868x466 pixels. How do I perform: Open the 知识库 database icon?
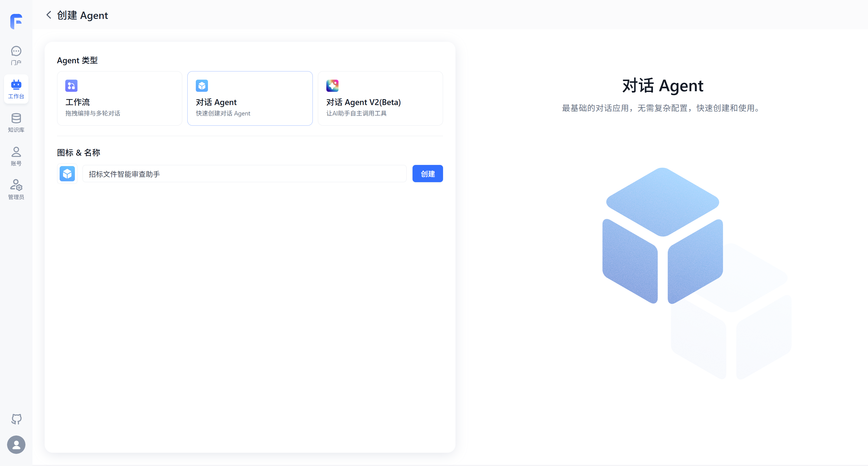(16, 118)
